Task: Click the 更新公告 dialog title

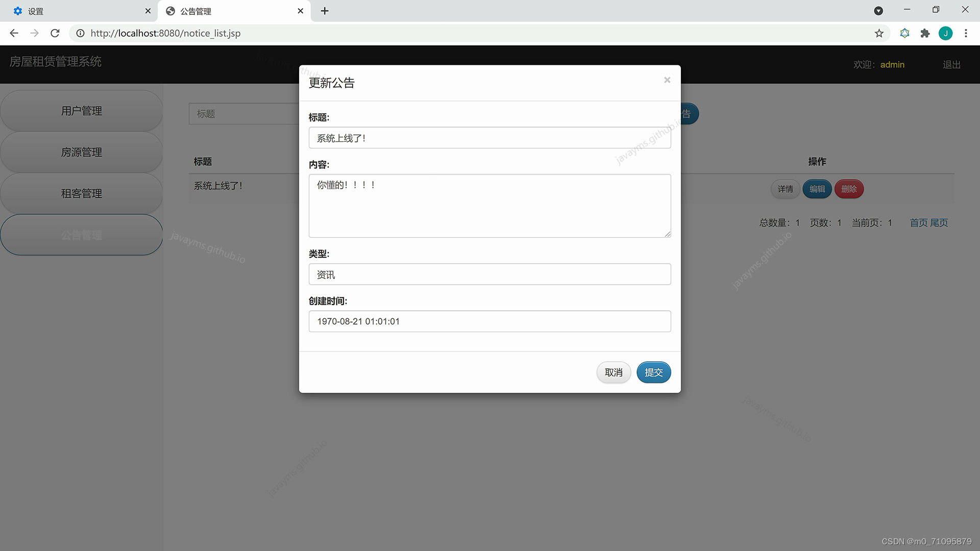Action: point(331,83)
